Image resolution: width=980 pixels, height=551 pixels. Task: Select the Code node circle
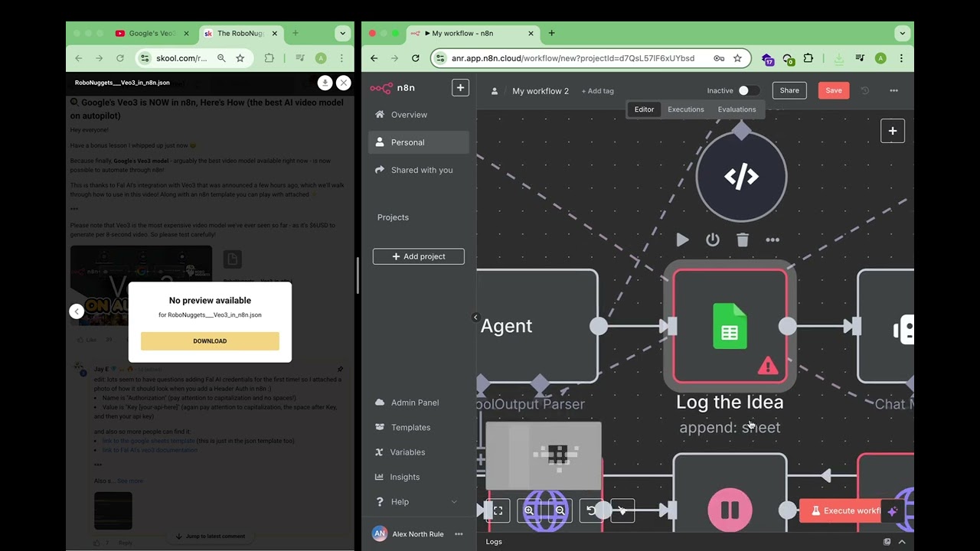click(x=741, y=177)
